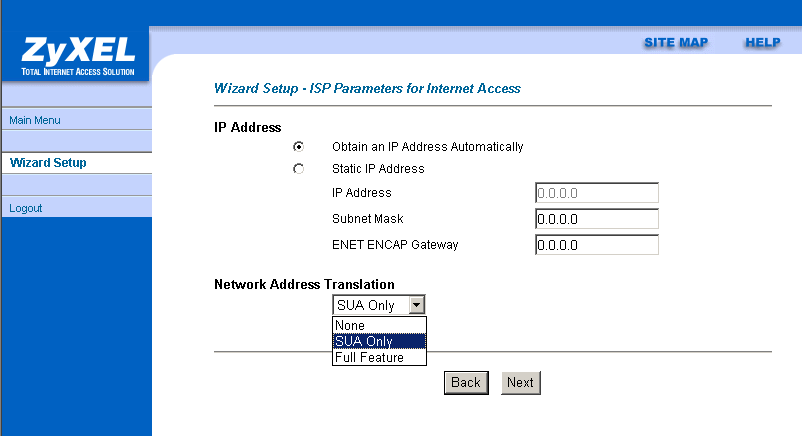The height and width of the screenshot is (436, 809).
Task: Select Wizard Setup in the sidebar
Action: [48, 163]
